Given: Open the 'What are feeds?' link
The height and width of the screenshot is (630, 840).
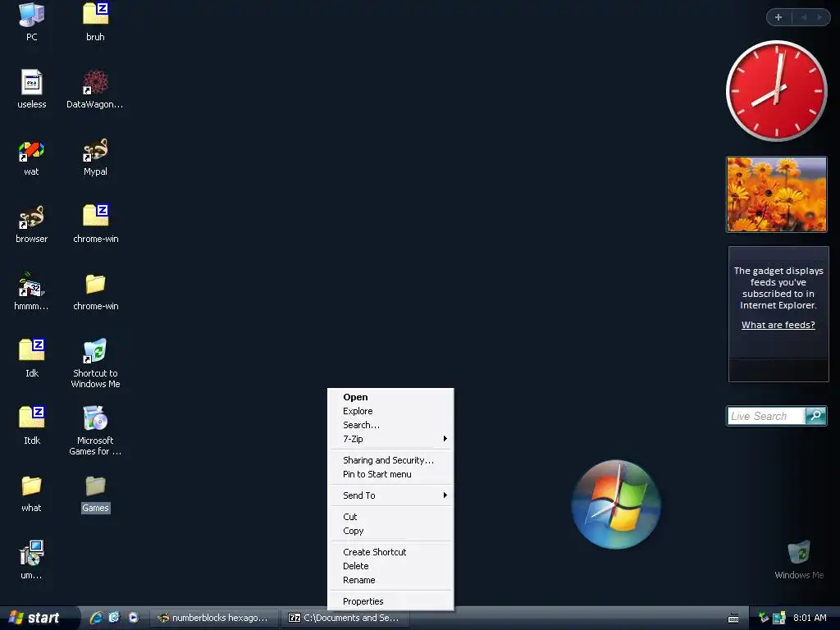Looking at the screenshot, I should tap(778, 325).
